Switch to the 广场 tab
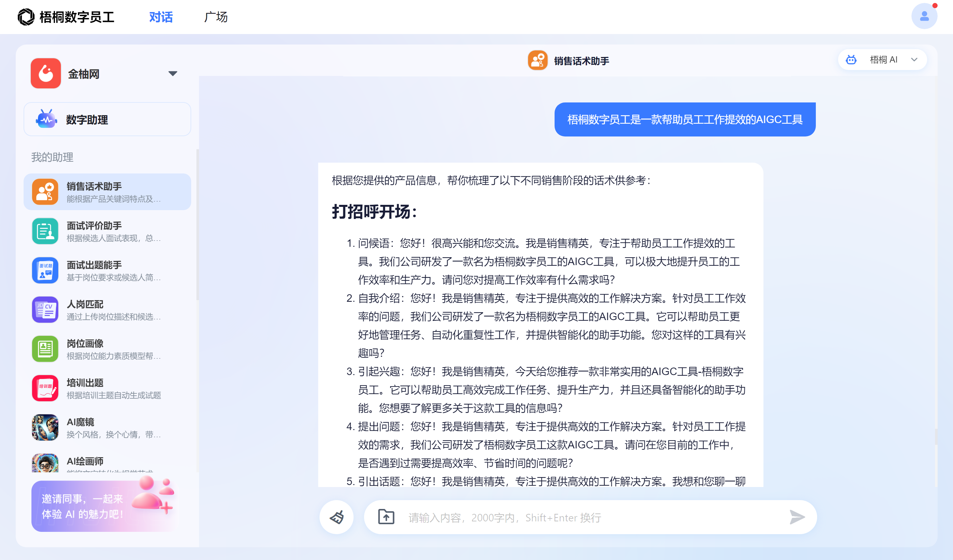Screen dimensions: 953x560 click(x=215, y=17)
